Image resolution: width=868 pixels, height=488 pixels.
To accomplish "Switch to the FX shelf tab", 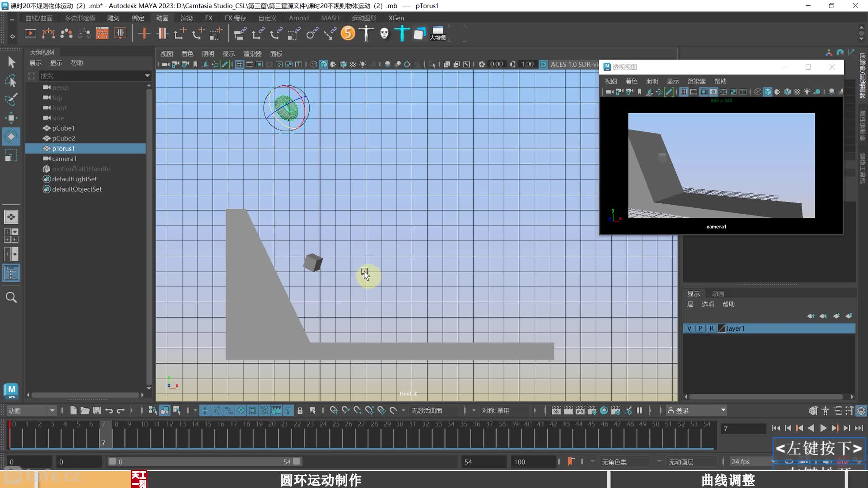I will [209, 18].
